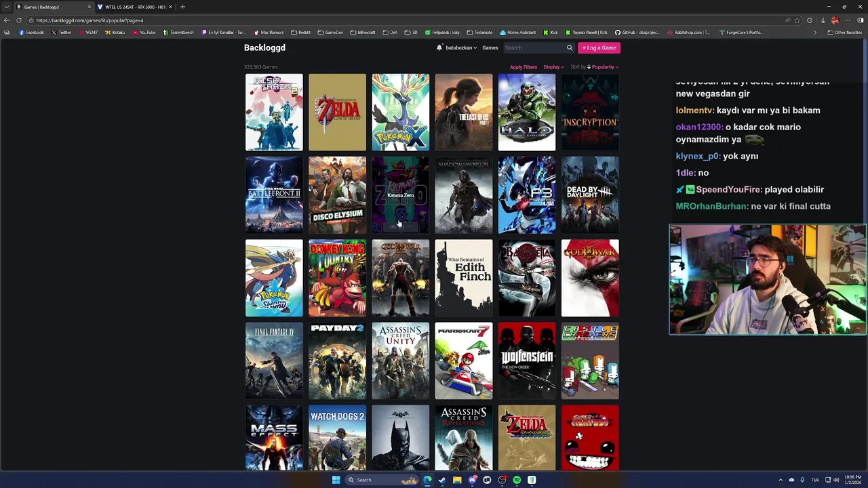
Task: Open Pokémon Sword cover
Action: (274, 278)
